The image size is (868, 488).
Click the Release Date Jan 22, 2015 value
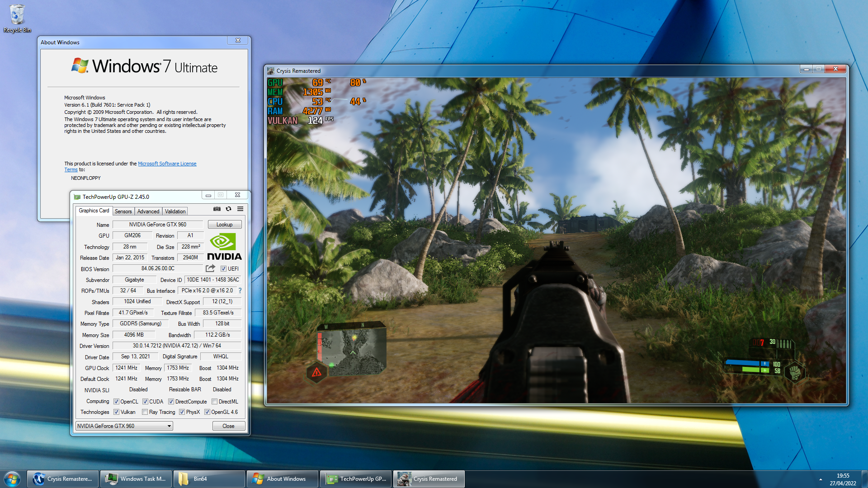[x=130, y=258]
